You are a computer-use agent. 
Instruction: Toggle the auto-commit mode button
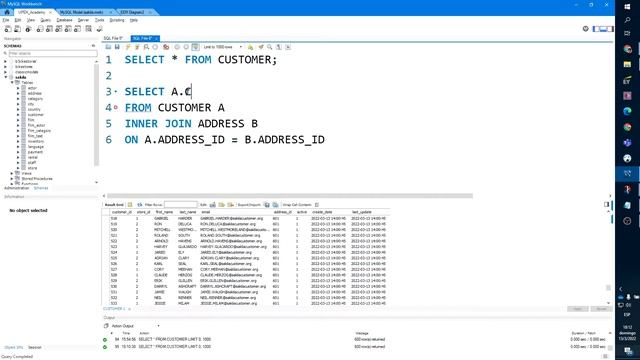tap(196, 47)
